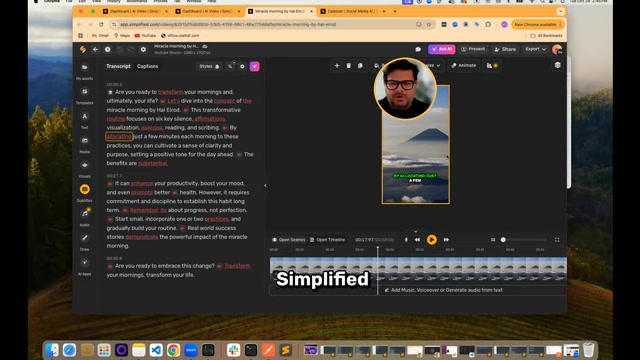Play the video with the yellow play button
Image resolution: width=640 pixels, height=360 pixels.
pos(431,240)
